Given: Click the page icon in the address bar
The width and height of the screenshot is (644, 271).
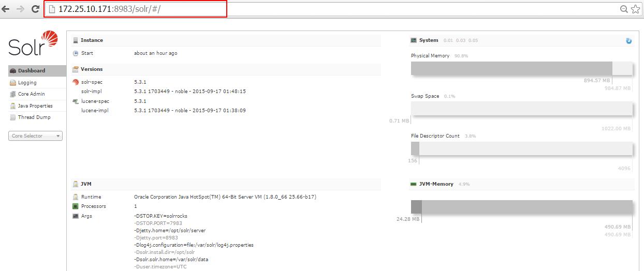Looking at the screenshot, I should click(52, 9).
